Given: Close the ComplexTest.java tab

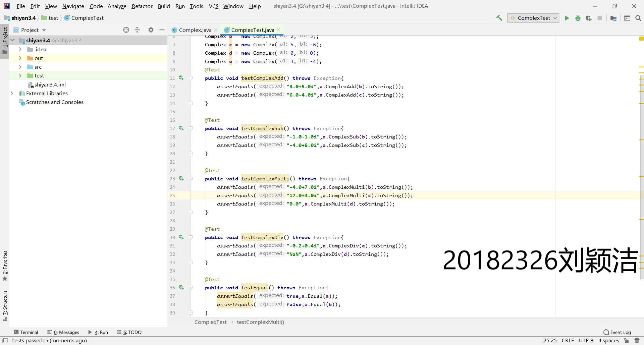Looking at the screenshot, I should coord(278,30).
